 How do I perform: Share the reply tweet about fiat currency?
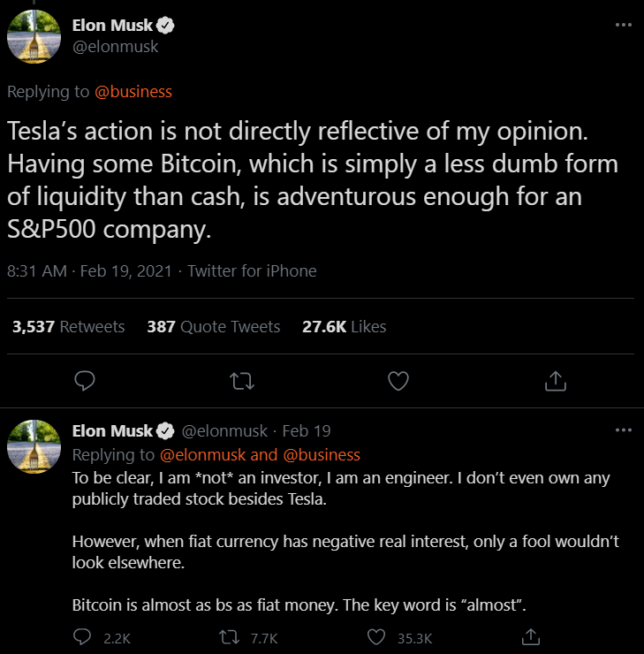[531, 636]
